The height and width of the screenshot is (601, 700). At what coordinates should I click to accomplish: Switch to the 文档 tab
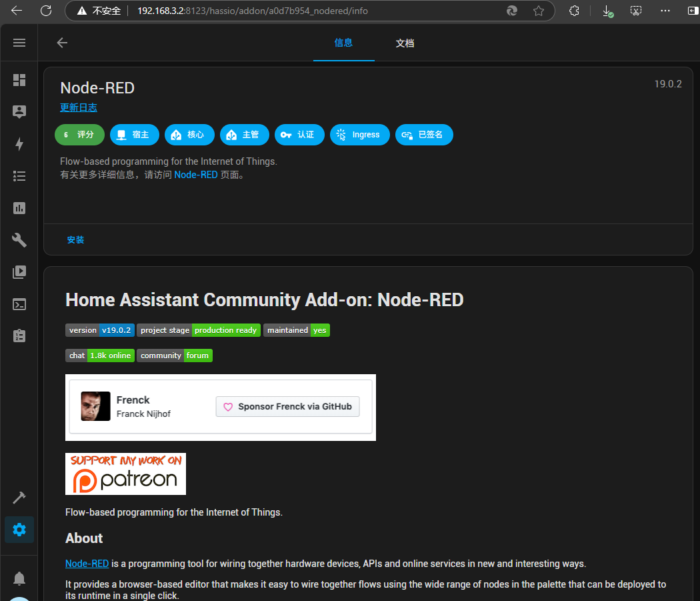tap(405, 43)
